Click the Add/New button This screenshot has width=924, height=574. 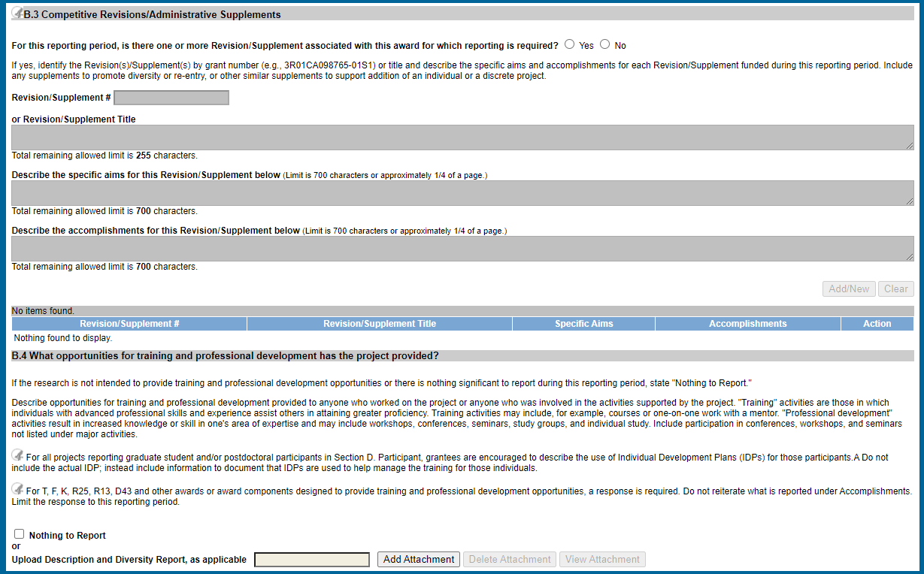(849, 289)
